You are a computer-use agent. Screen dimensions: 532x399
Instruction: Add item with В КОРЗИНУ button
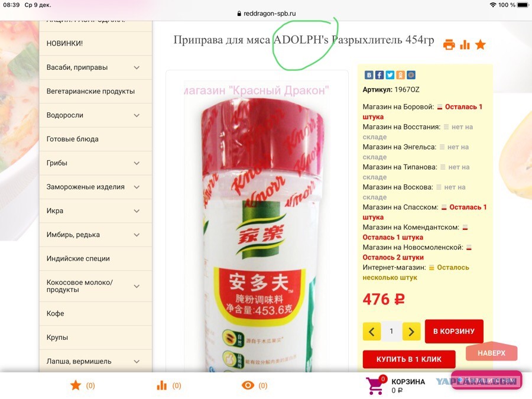coord(454,331)
